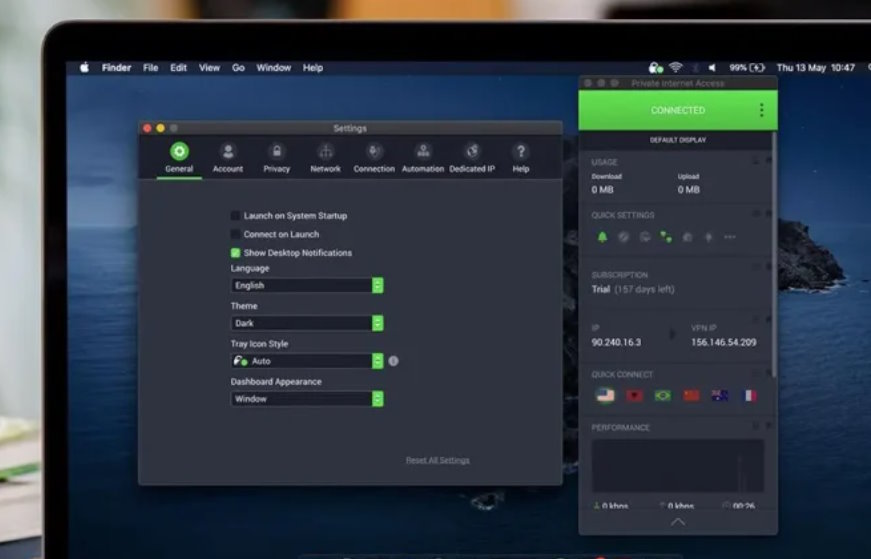Viewport: 871px width, 559px height.
Task: Open the Account settings tab
Action: (228, 158)
